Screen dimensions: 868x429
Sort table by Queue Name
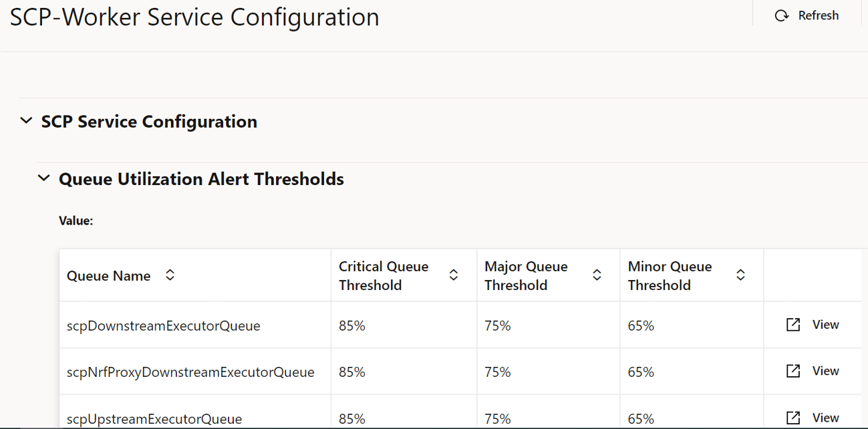pos(170,275)
